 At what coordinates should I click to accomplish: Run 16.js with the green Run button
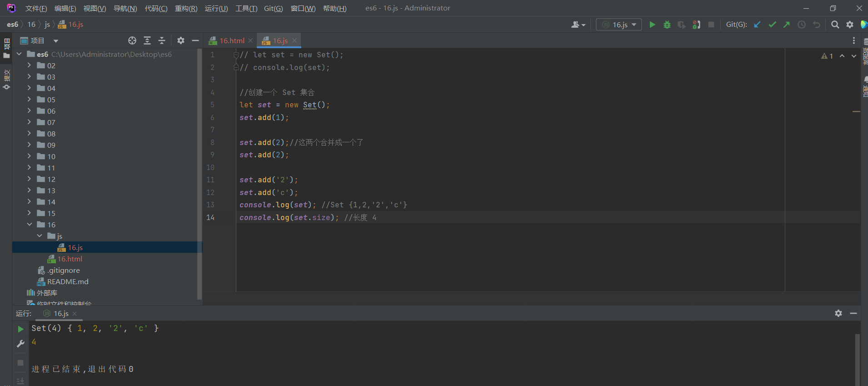pyautogui.click(x=652, y=25)
